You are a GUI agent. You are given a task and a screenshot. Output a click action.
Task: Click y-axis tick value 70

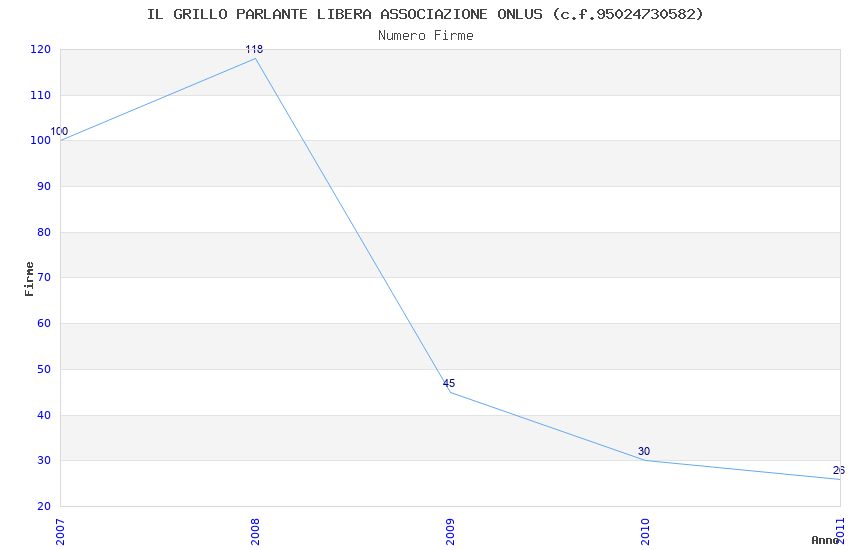coord(44,277)
